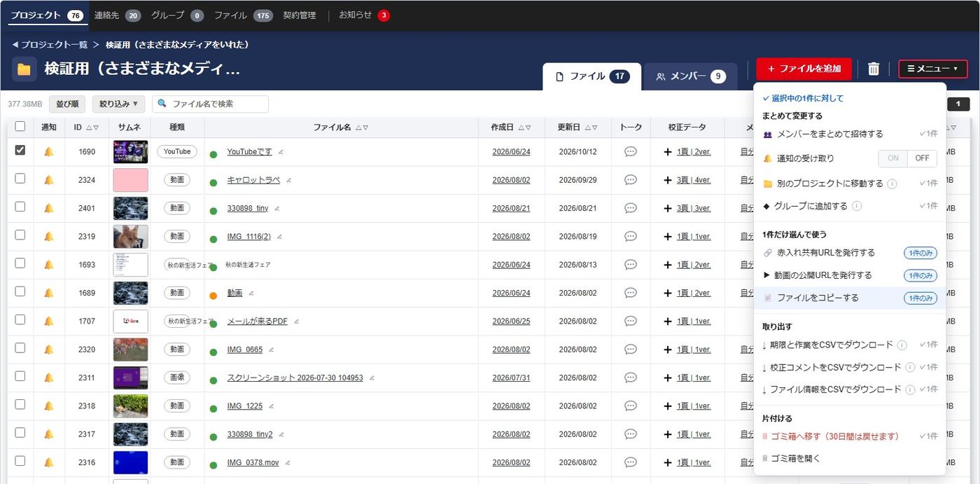Check the checkbox for file 2401
Image resolution: width=980 pixels, height=484 pixels.
click(20, 207)
